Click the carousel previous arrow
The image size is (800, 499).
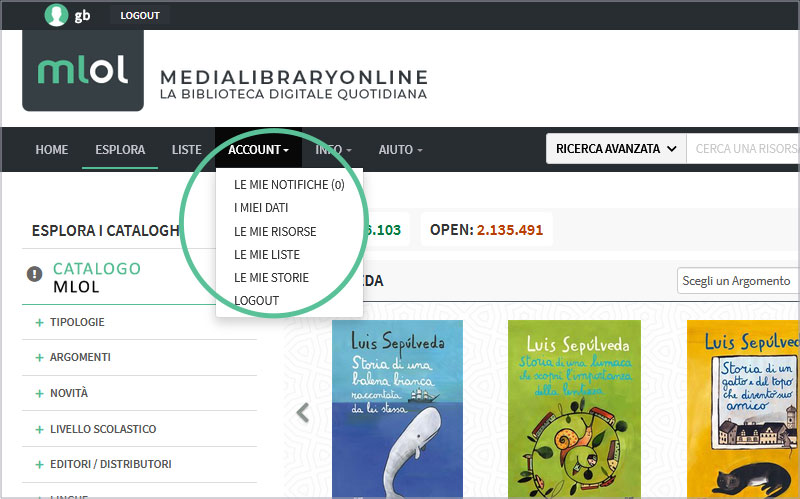[x=303, y=413]
